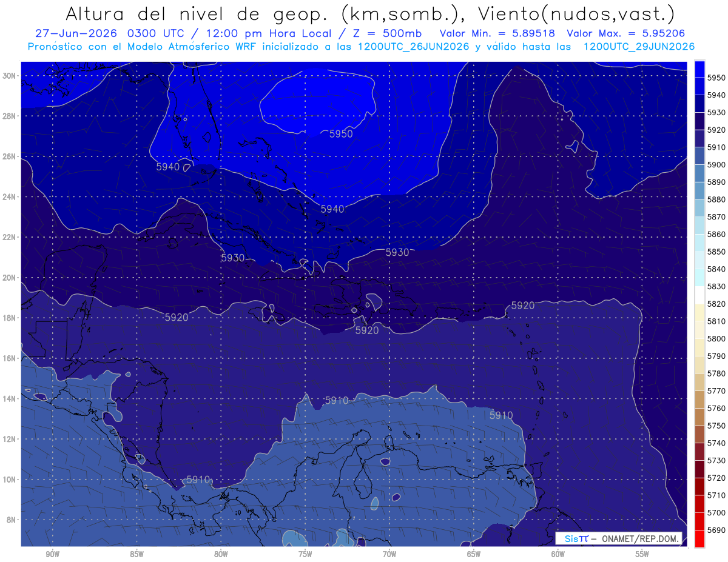The image size is (728, 562).
Task: Click the initialization time "1200UTC_26JUN2026"
Action: (413, 46)
